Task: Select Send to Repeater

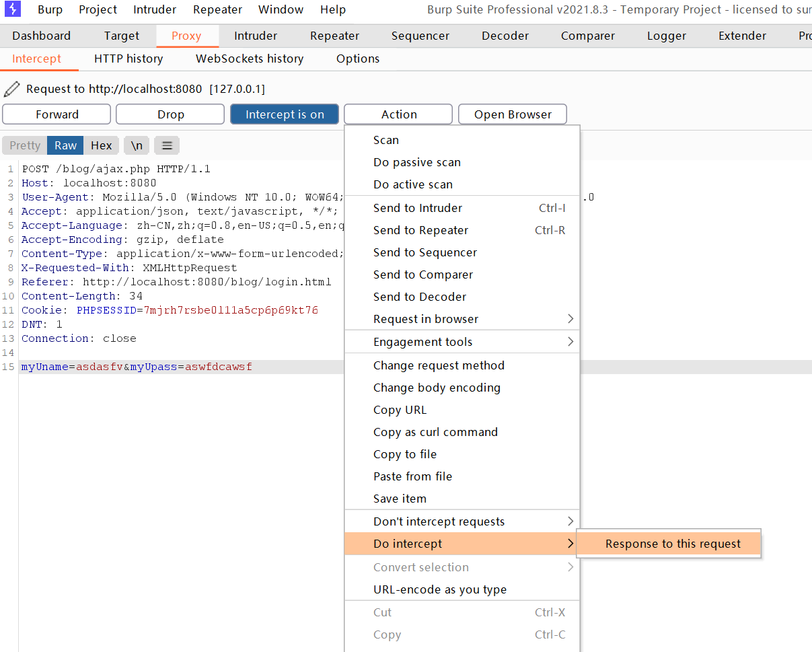Action: point(462,230)
